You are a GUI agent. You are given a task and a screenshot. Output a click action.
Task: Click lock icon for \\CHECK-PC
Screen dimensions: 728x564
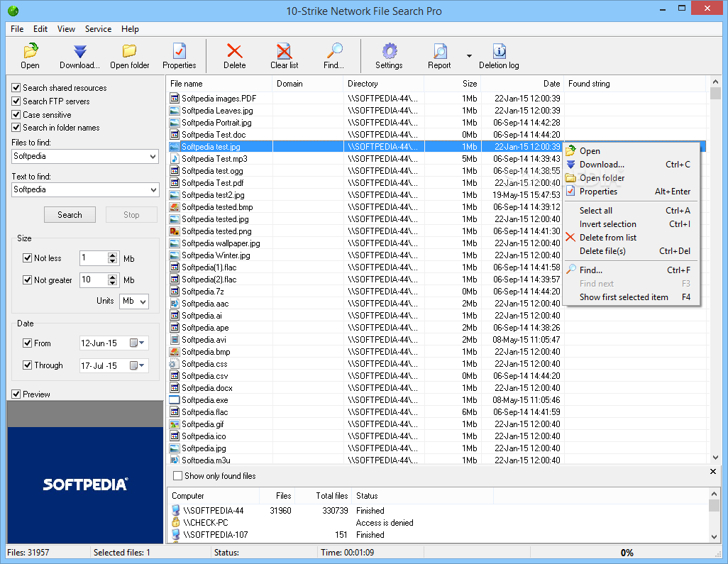click(175, 522)
